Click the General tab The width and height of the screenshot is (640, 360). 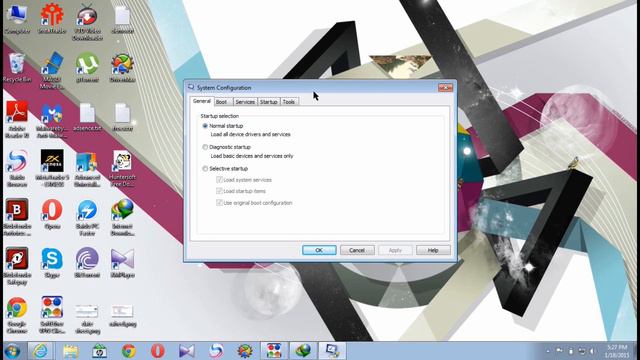pos(202,101)
